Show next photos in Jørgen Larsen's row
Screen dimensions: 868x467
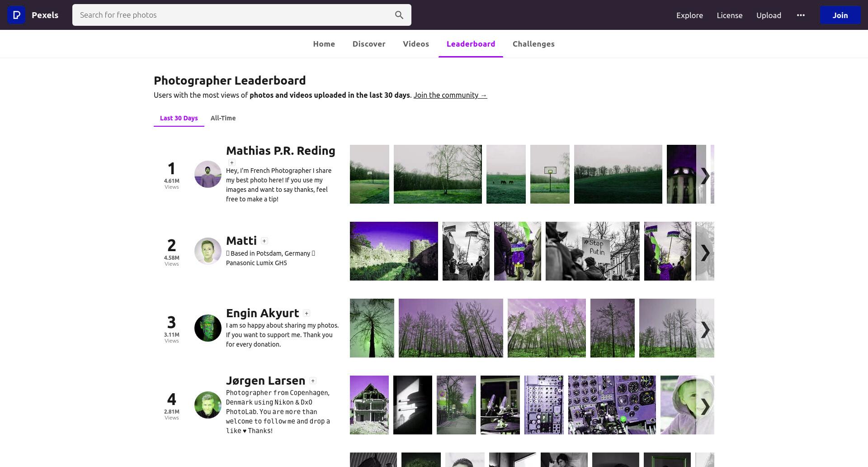[x=705, y=406]
